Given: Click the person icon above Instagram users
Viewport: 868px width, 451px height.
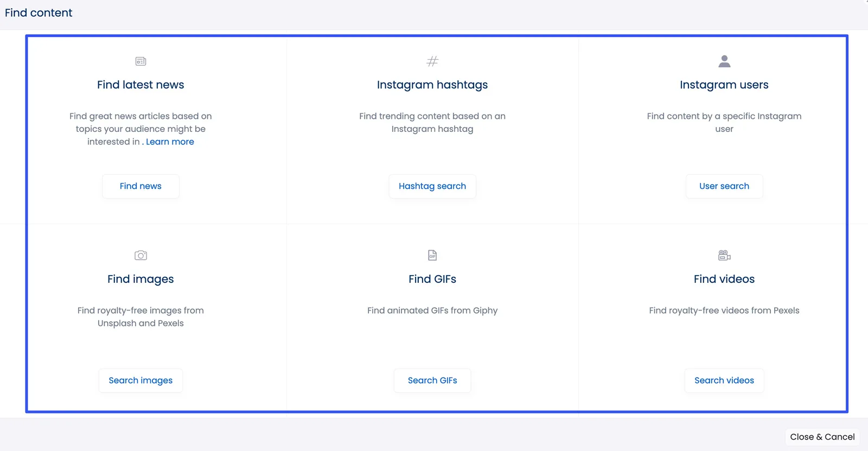Looking at the screenshot, I should [x=724, y=61].
